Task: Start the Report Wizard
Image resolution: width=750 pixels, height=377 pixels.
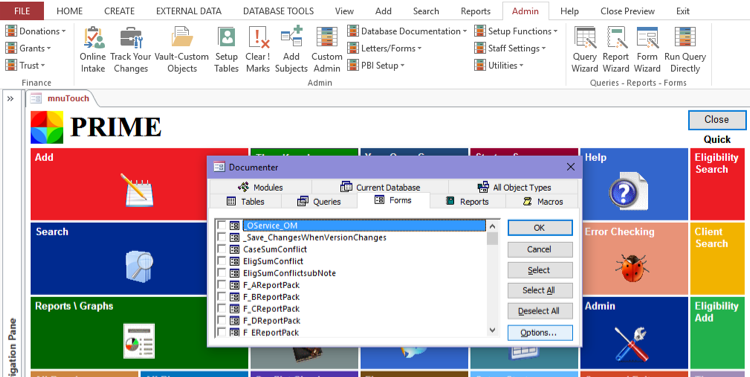Action: 616,50
